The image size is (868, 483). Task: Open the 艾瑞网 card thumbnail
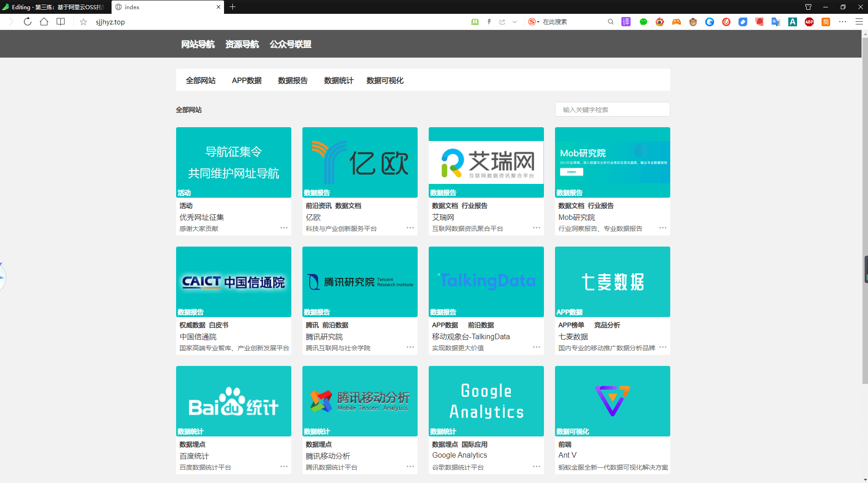click(486, 162)
